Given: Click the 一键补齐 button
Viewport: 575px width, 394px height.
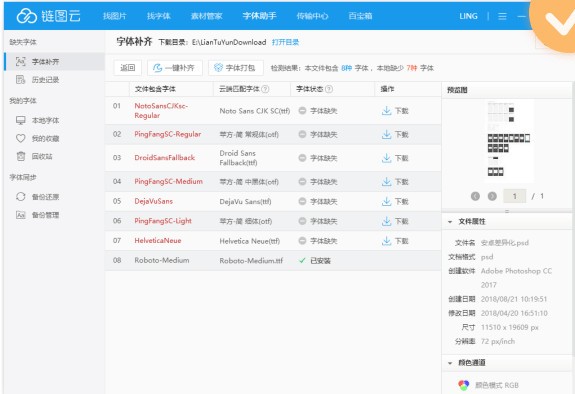Looking at the screenshot, I should point(175,68).
